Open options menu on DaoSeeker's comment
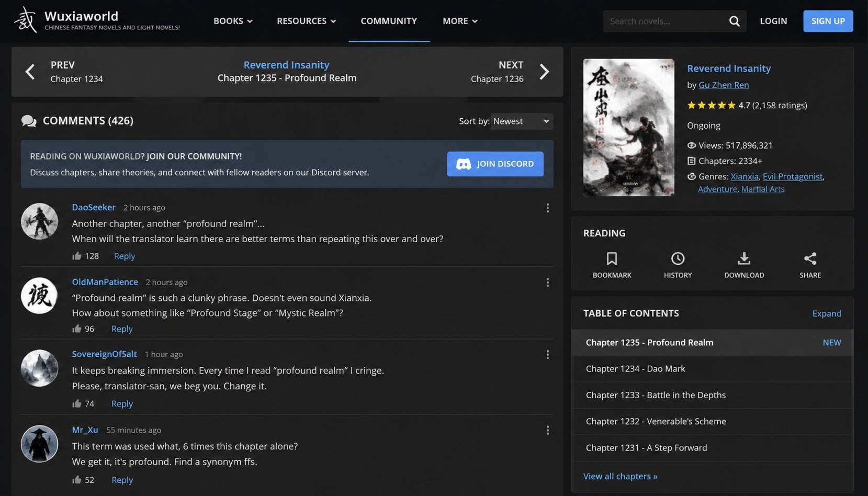The height and width of the screenshot is (496, 868). pos(547,208)
